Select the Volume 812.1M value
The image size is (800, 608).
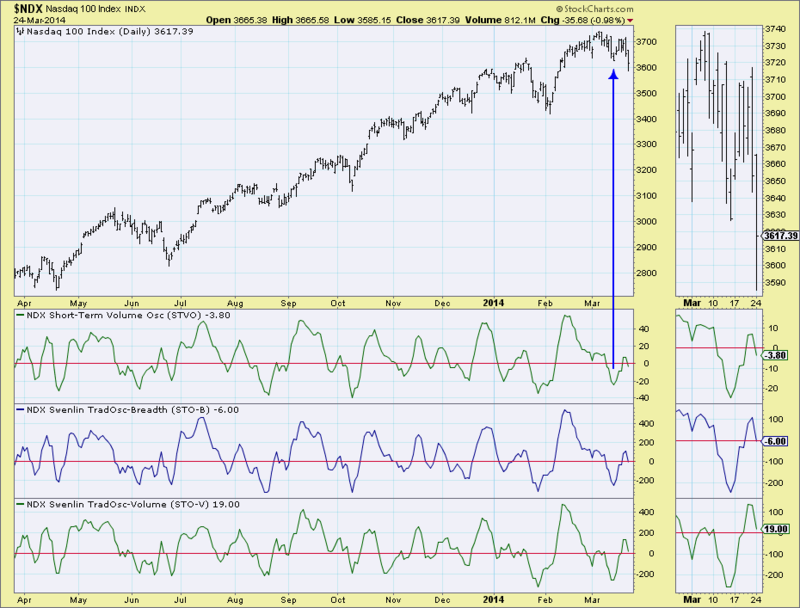(501, 20)
